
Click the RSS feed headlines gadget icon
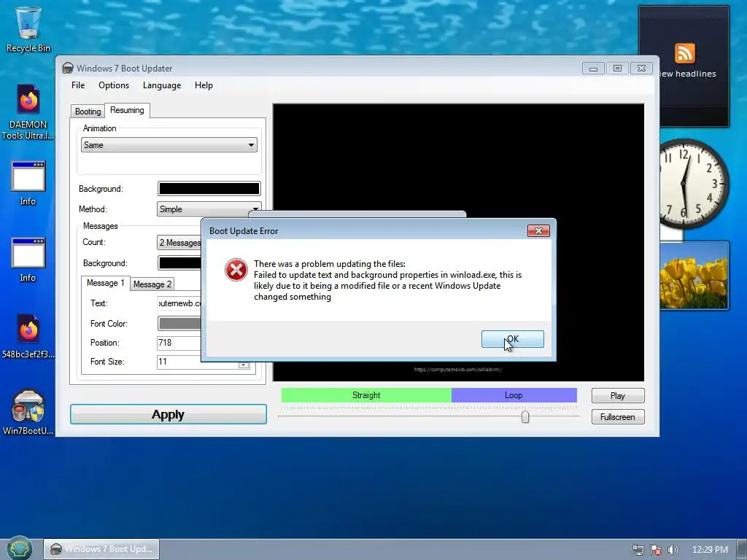[684, 52]
